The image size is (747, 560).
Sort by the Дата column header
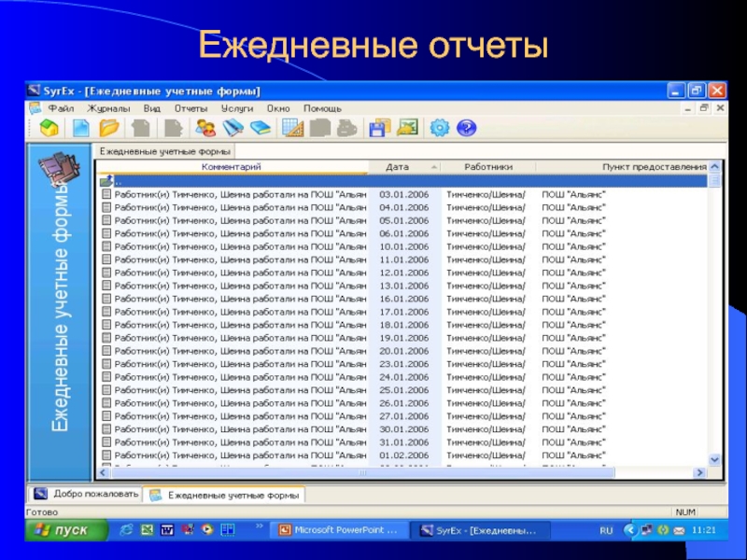pyautogui.click(x=398, y=166)
